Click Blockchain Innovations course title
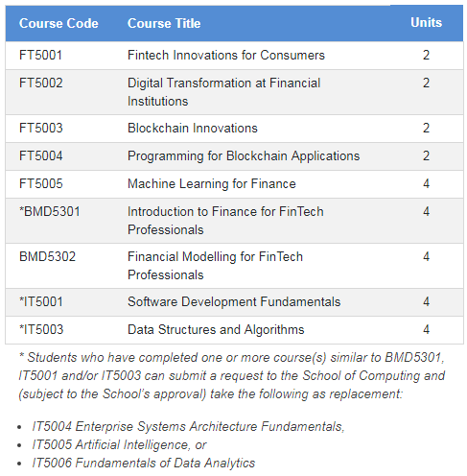The image size is (467, 476). click(193, 128)
